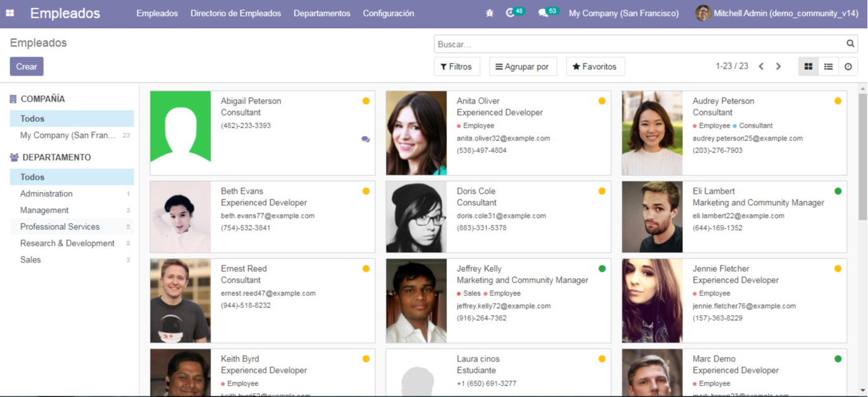Filter by Management department
The image size is (868, 397).
(x=72, y=210)
